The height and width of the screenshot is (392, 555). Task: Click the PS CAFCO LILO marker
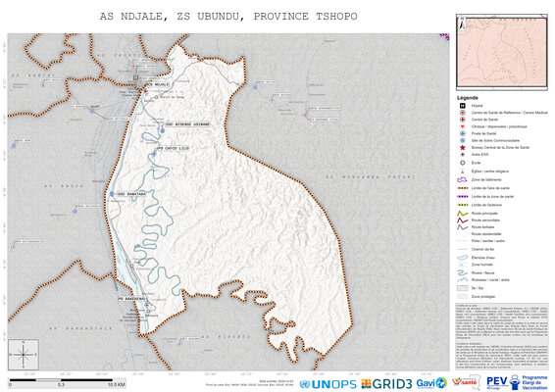click(154, 154)
